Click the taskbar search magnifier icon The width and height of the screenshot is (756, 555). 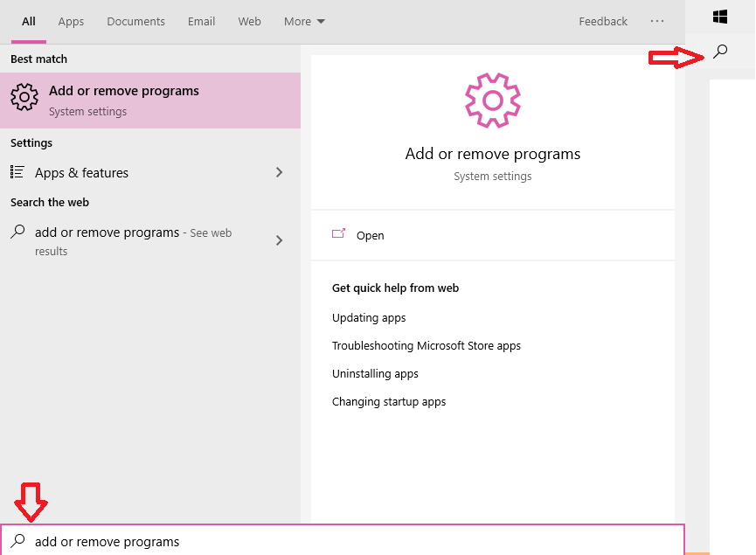point(720,51)
